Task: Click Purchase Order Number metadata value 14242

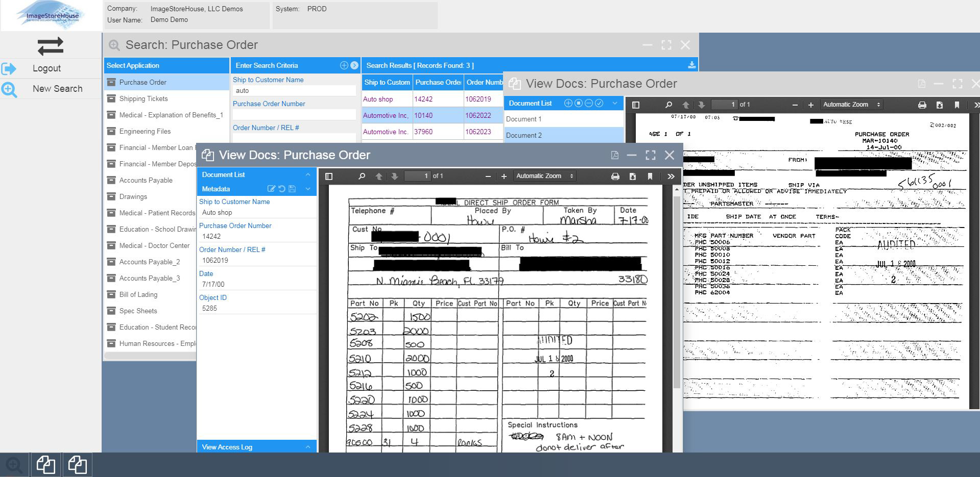Action: pyautogui.click(x=257, y=236)
